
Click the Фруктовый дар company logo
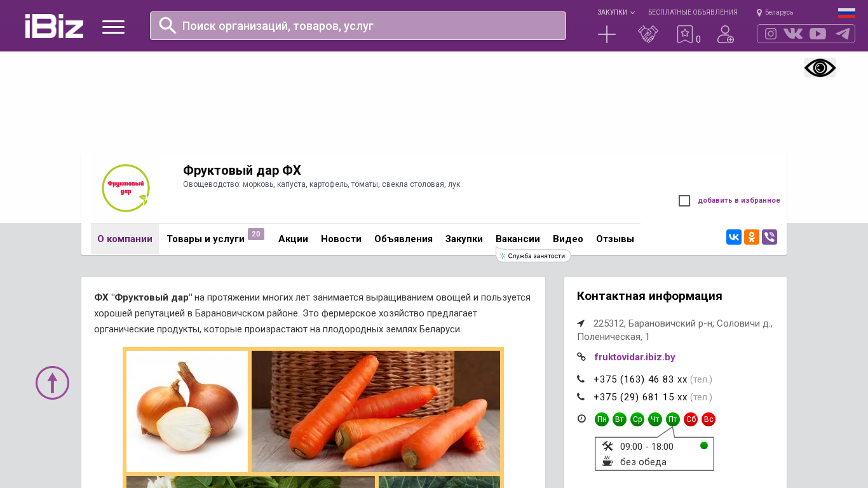(125, 188)
